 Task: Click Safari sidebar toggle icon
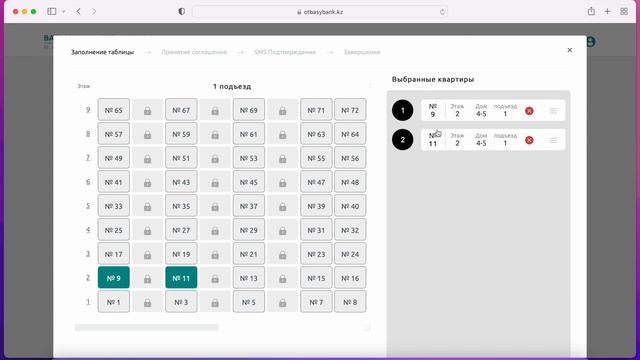[51, 11]
